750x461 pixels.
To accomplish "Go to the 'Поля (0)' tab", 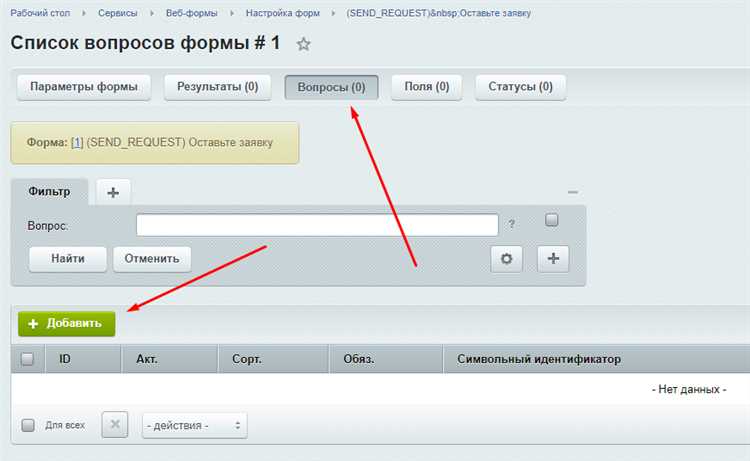I will click(427, 87).
